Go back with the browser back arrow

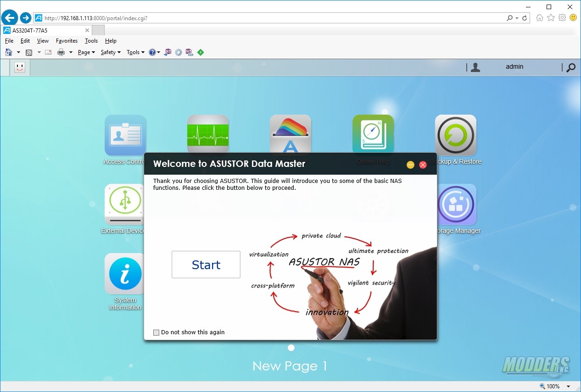pyautogui.click(x=10, y=18)
